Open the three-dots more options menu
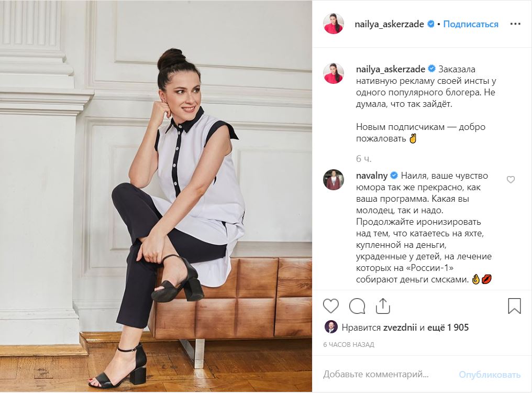The height and width of the screenshot is (393, 532). pos(515,24)
